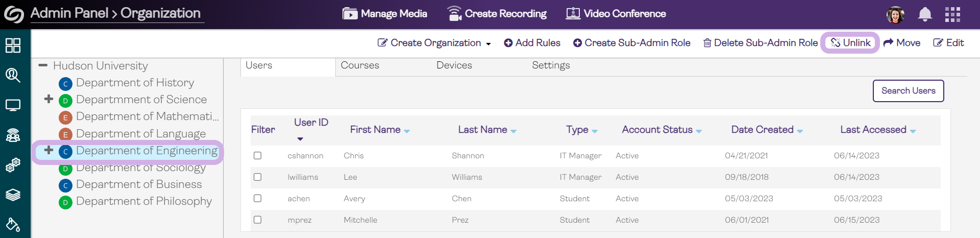
Task: Select the lwilliams row checkbox
Action: click(258, 177)
